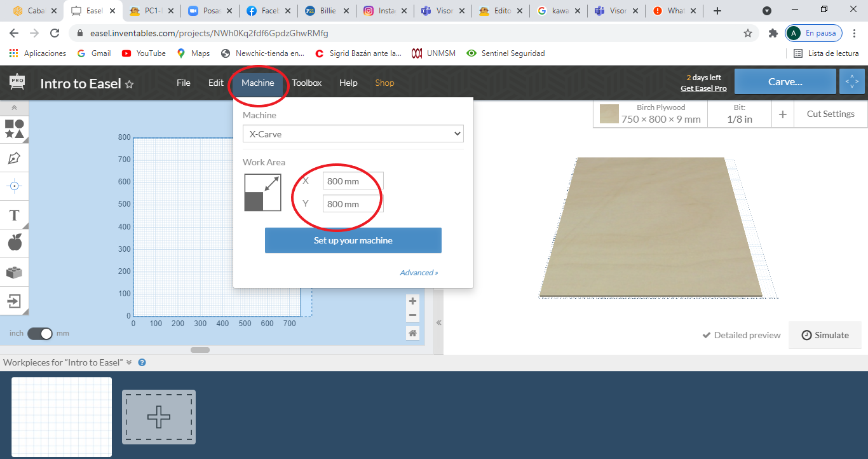Image resolution: width=868 pixels, height=459 pixels.
Task: Click the horizontal canvas scrollbar
Action: pos(200,350)
